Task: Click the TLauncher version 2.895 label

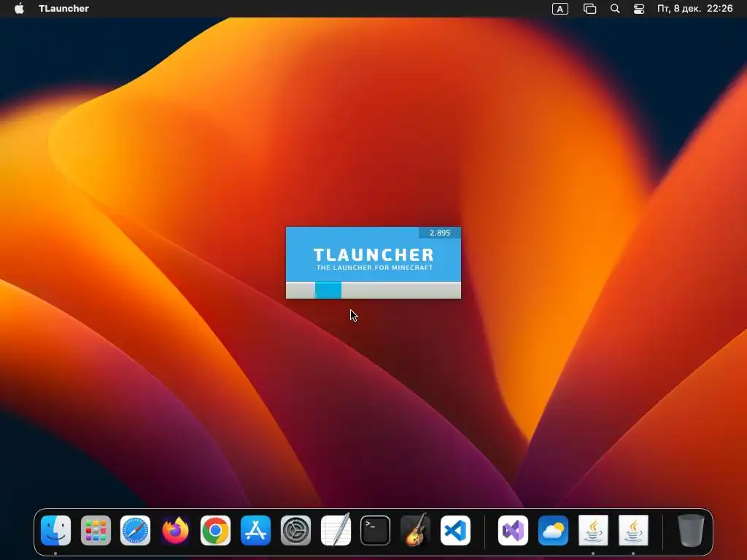Action: click(439, 233)
